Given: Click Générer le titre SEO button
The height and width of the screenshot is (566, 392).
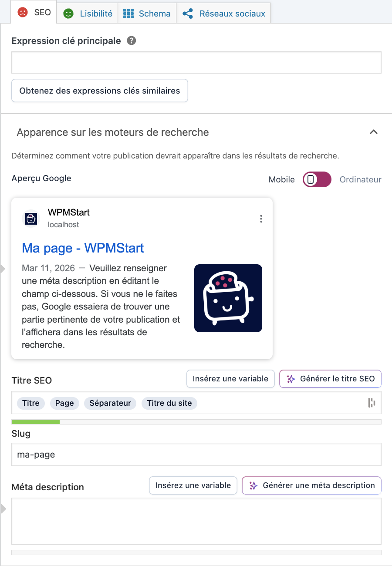Looking at the screenshot, I should click(330, 379).
